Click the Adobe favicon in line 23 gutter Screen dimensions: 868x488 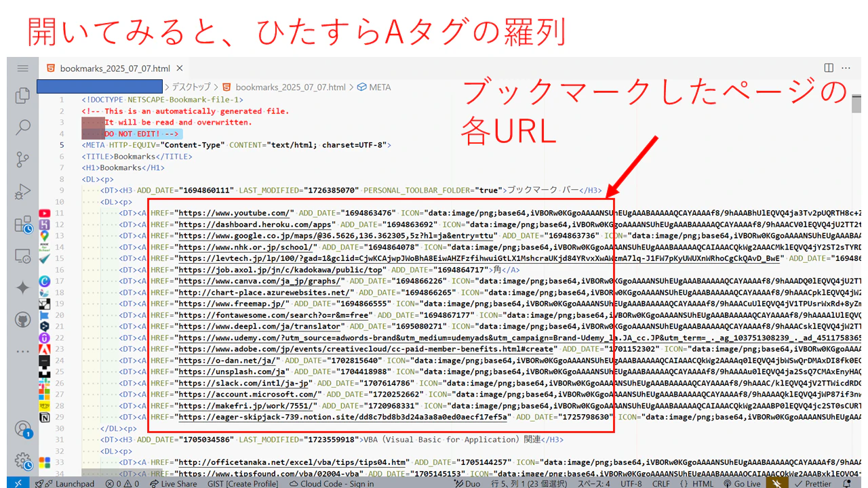pos(45,349)
